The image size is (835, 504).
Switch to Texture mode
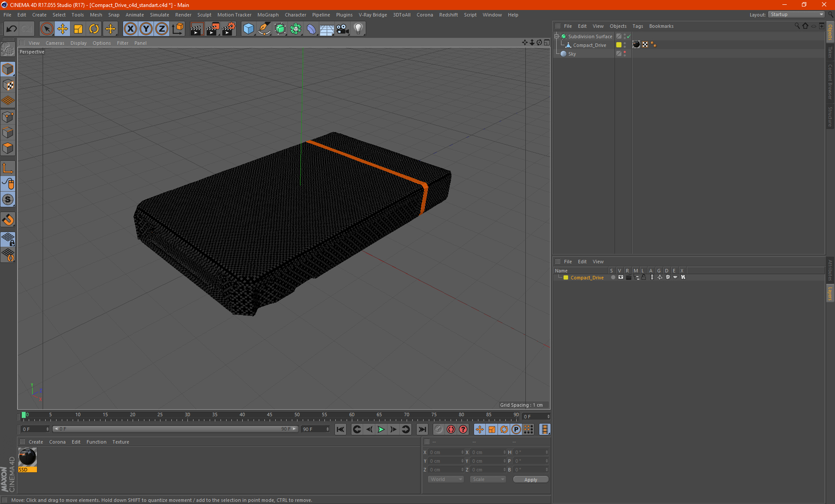[x=8, y=85]
